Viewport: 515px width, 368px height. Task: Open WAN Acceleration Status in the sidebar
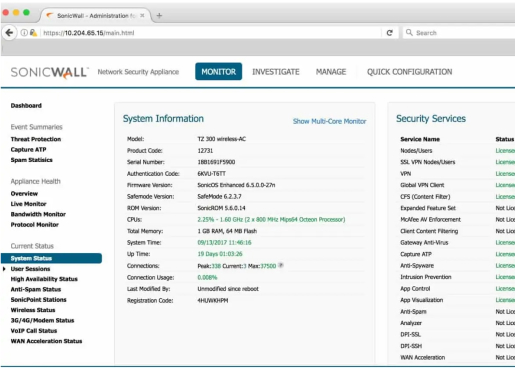tap(46, 341)
